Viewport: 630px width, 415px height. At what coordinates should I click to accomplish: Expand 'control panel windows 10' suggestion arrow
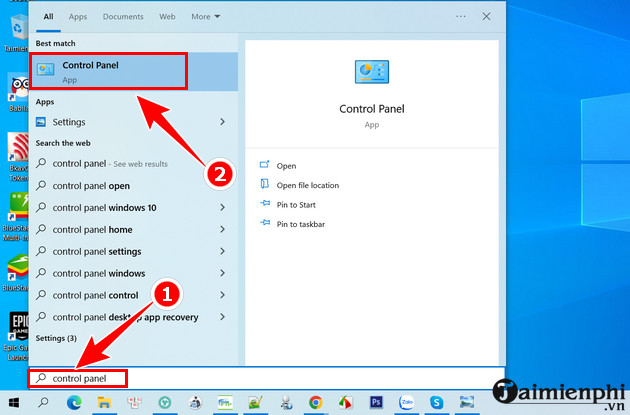(x=222, y=207)
